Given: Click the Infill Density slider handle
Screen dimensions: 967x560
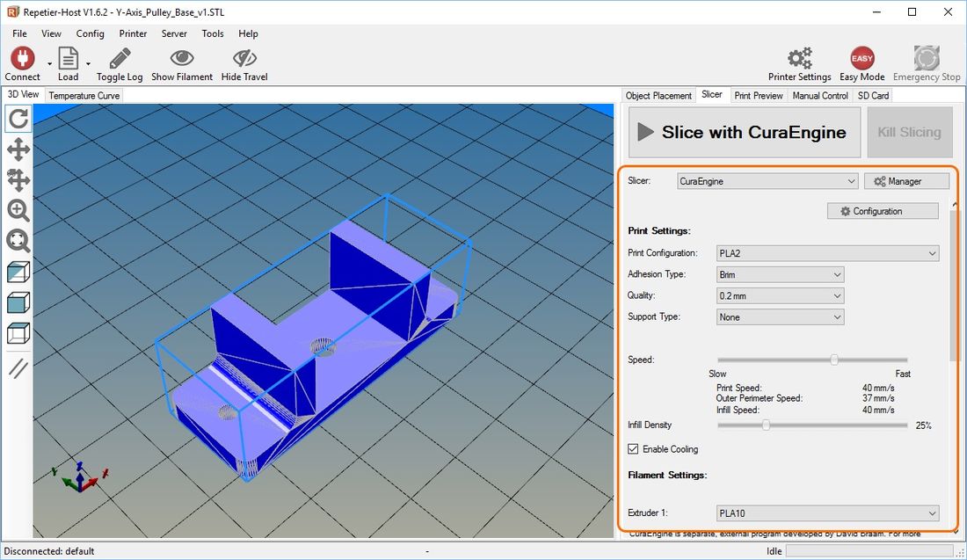Looking at the screenshot, I should tap(766, 425).
